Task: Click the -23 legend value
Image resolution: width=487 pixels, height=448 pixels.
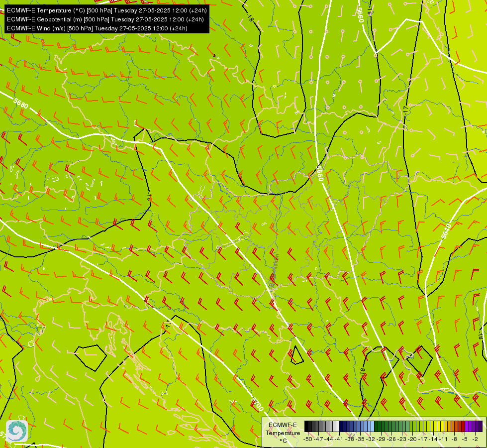Action: point(402,439)
